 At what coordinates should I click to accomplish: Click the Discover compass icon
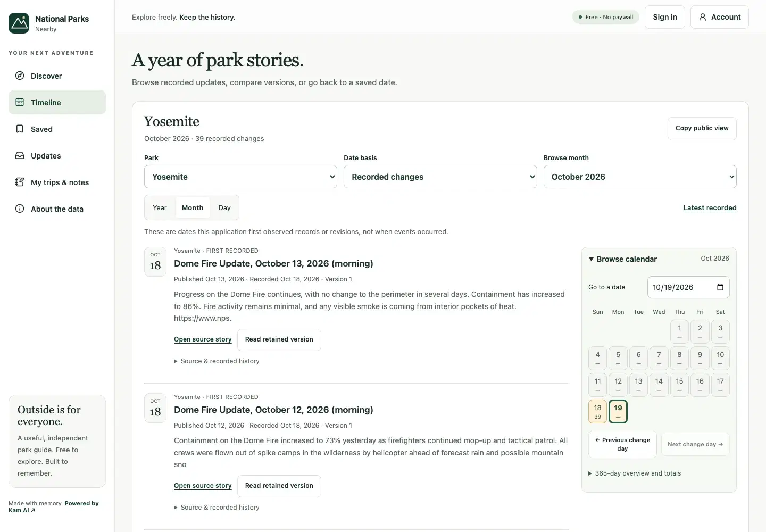point(20,76)
